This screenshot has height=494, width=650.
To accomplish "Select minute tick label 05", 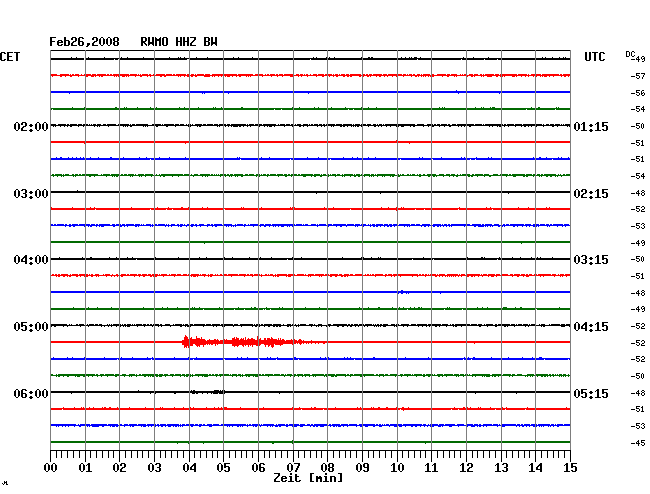I will tap(223, 468).
